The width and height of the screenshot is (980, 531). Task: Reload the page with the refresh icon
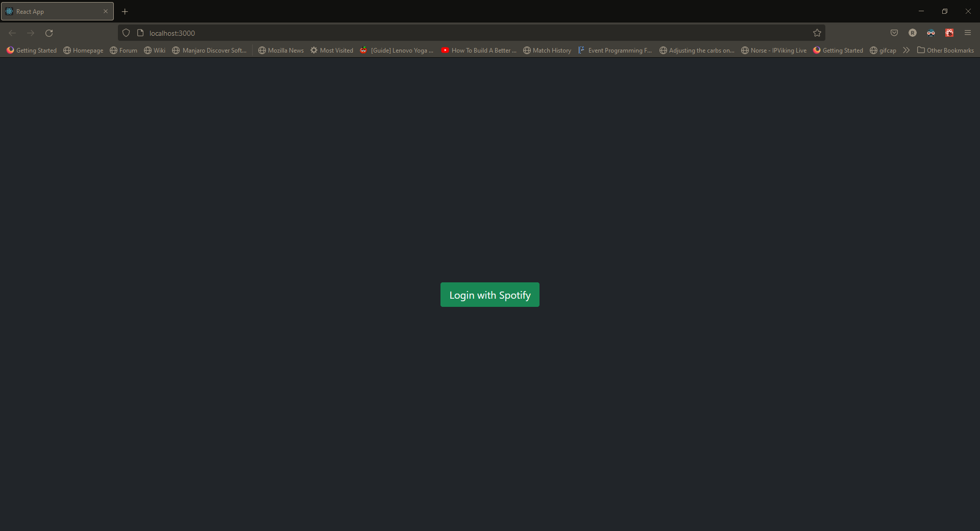(49, 33)
